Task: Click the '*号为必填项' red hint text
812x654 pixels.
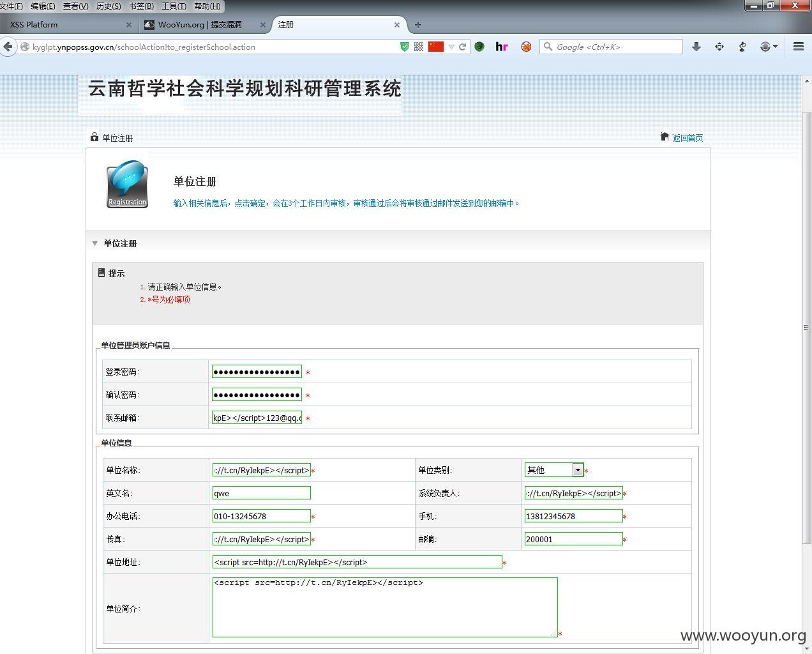Action: pyautogui.click(x=169, y=300)
